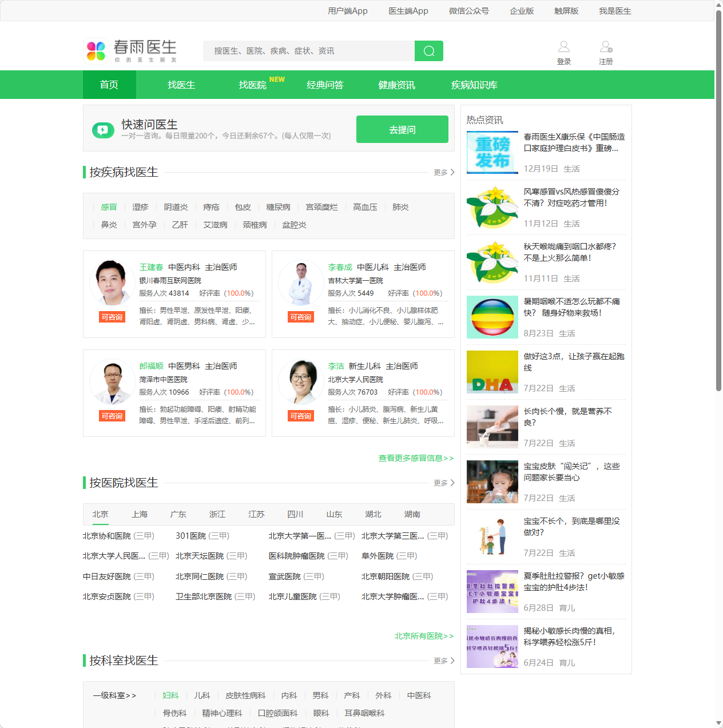Open the 查看更多感冒信息 link
Image resolution: width=723 pixels, height=728 pixels.
(x=416, y=458)
